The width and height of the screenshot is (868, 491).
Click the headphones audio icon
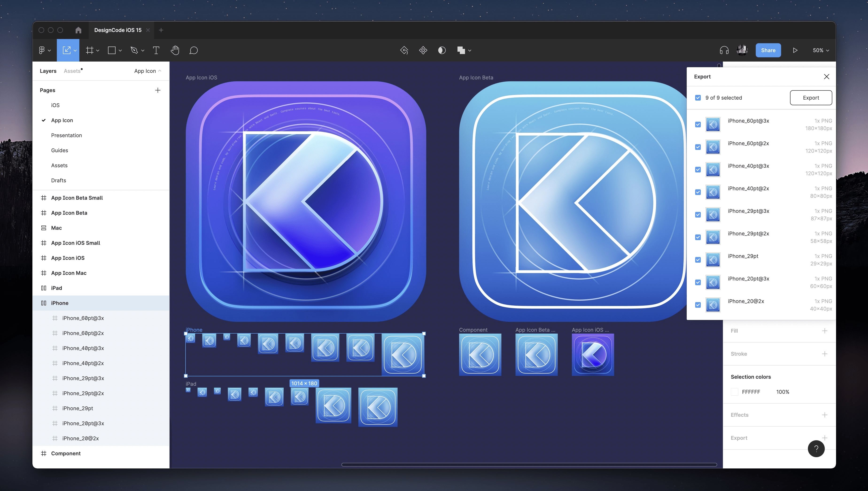pyautogui.click(x=724, y=50)
